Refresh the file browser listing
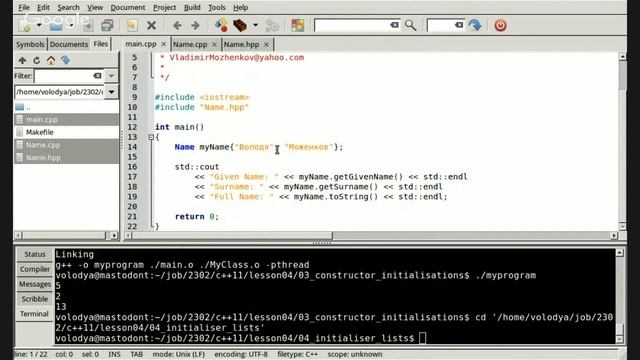The height and width of the screenshot is (360, 640). point(37,60)
